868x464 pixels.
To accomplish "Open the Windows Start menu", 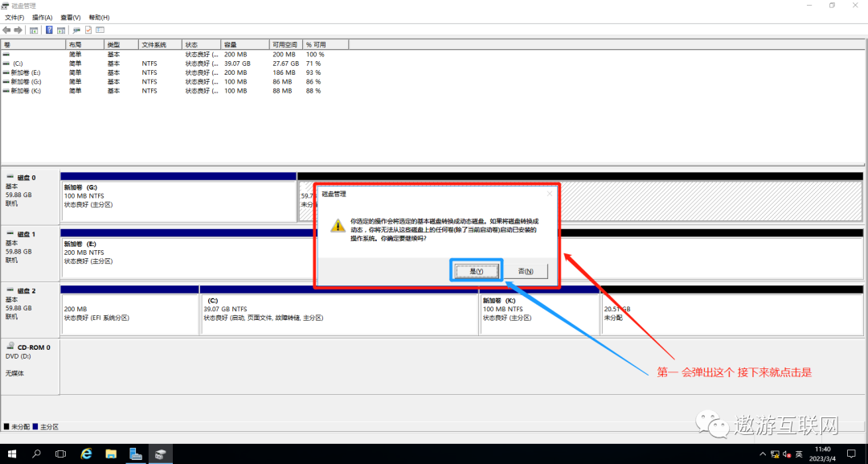I will 12,454.
